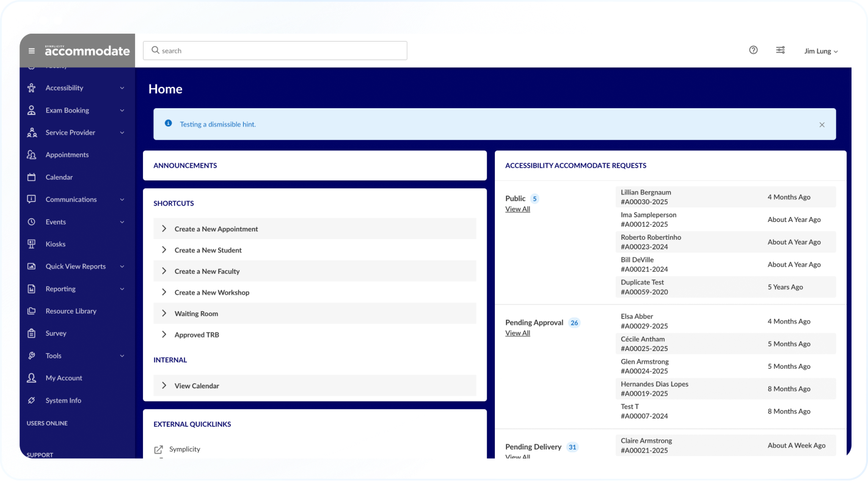Open the Ima Sampleperson request row

pyautogui.click(x=726, y=219)
